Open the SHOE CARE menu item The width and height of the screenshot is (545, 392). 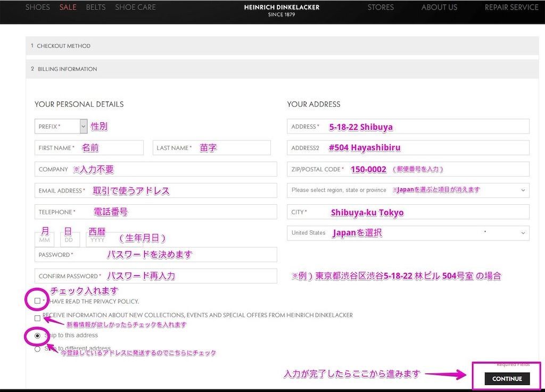135,7
